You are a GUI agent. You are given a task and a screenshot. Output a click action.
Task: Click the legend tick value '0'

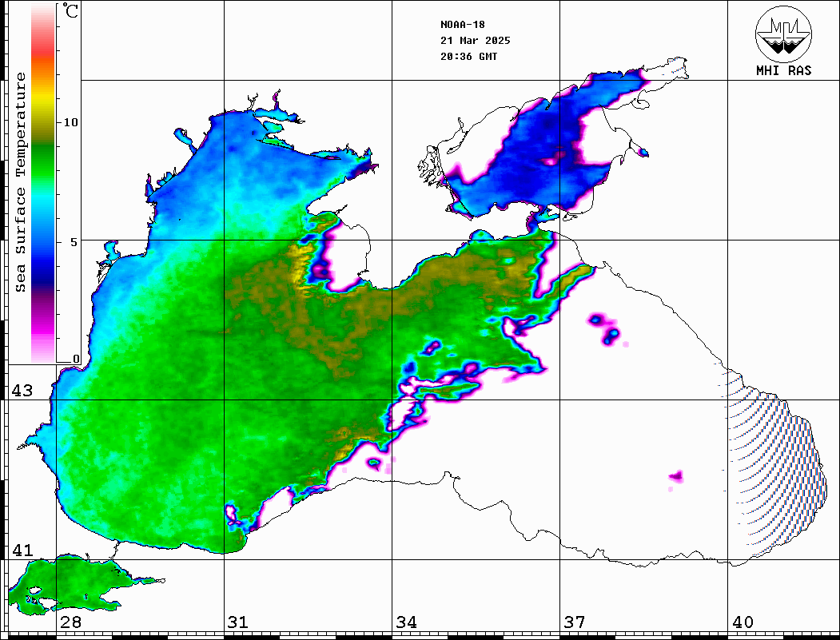pos(76,359)
